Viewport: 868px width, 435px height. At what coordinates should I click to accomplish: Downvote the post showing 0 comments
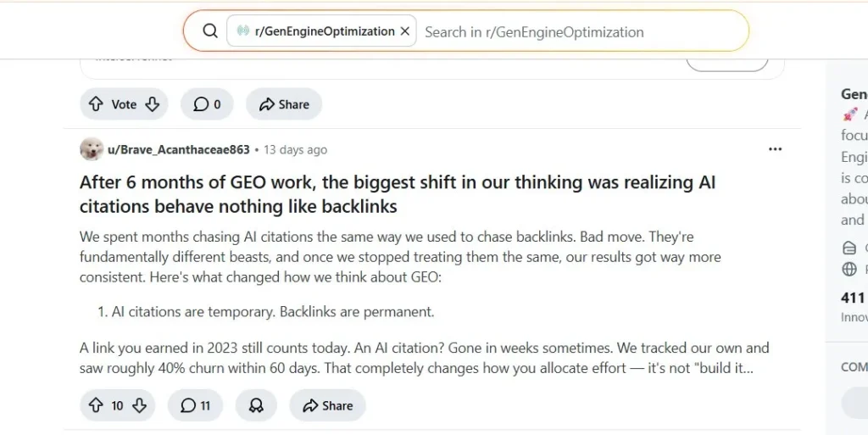pyautogui.click(x=152, y=104)
